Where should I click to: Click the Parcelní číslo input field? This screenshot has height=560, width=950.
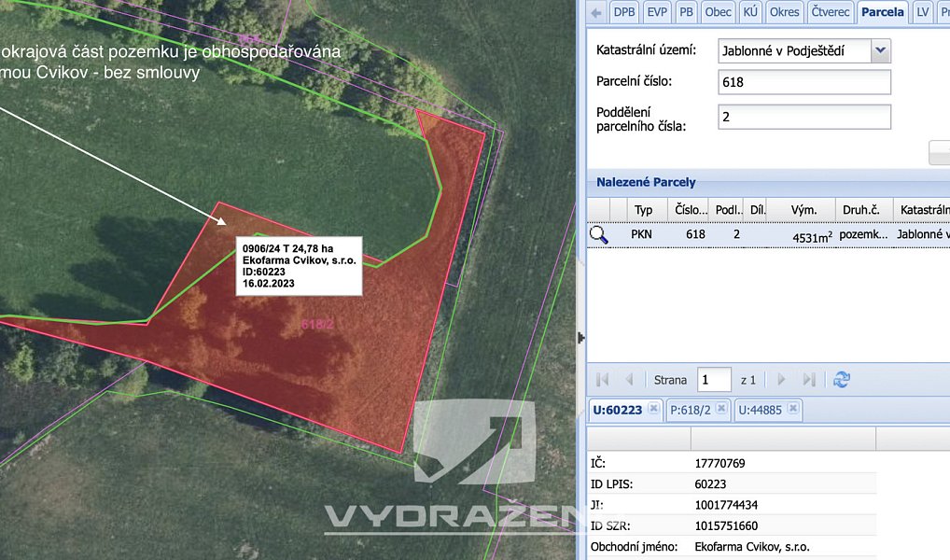804,82
